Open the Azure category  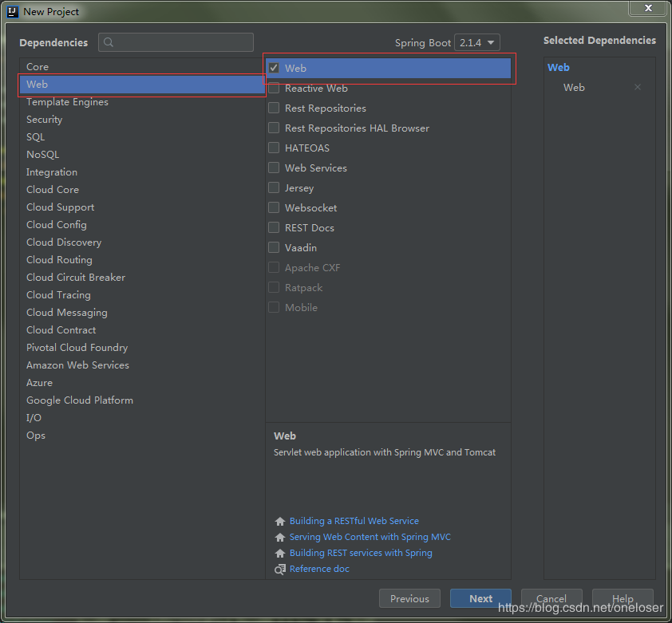click(142, 383)
